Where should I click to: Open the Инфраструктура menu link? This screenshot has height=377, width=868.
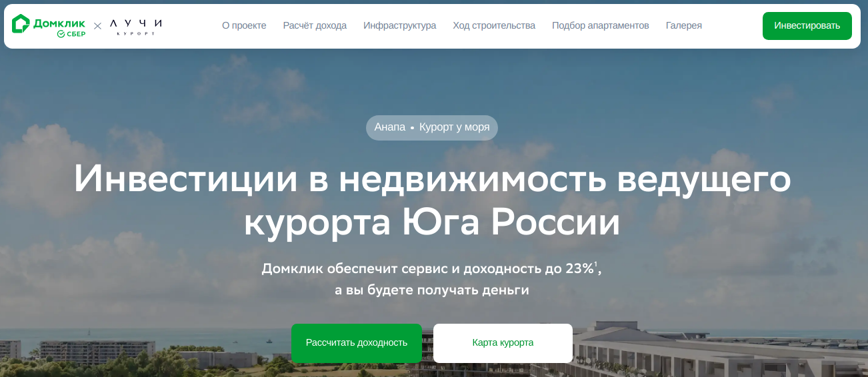pyautogui.click(x=400, y=25)
